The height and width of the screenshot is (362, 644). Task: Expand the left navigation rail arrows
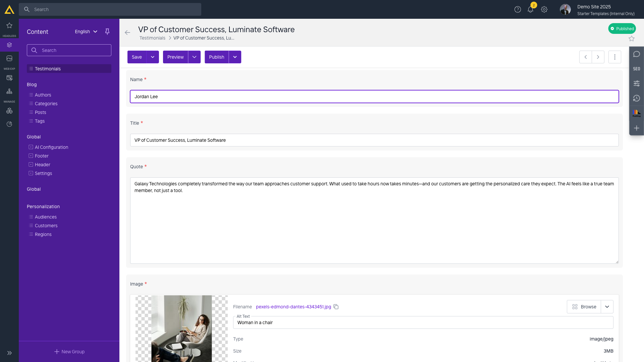click(x=9, y=353)
